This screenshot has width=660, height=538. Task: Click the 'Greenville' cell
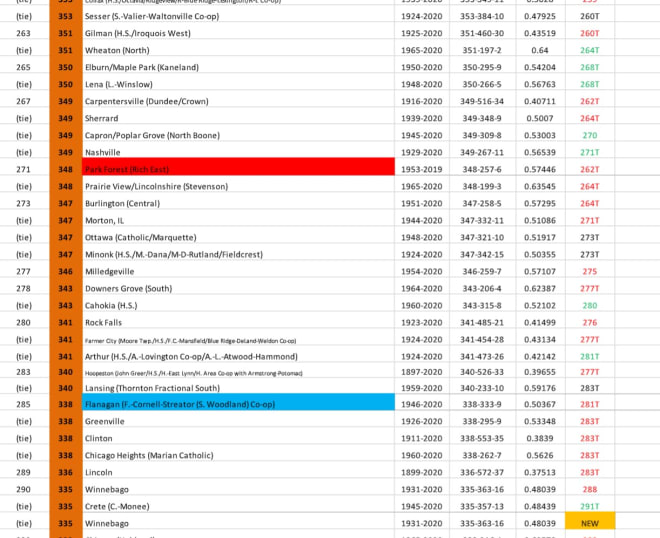point(238,422)
